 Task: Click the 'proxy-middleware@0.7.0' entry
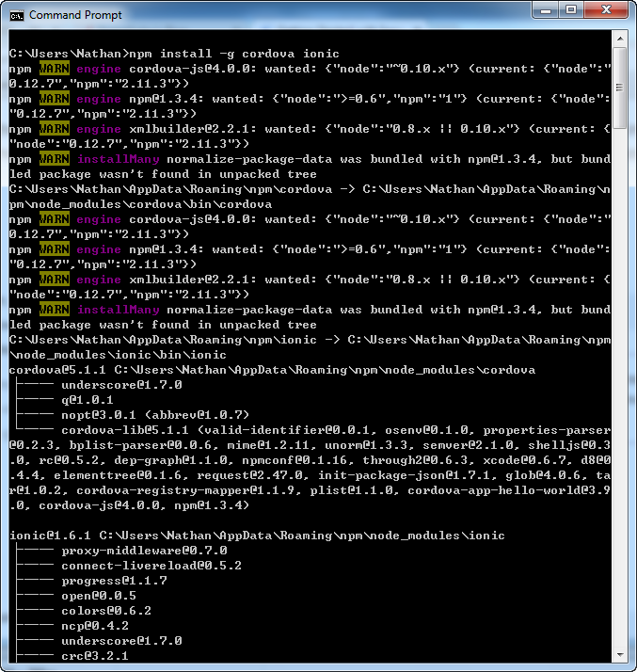[x=144, y=551]
